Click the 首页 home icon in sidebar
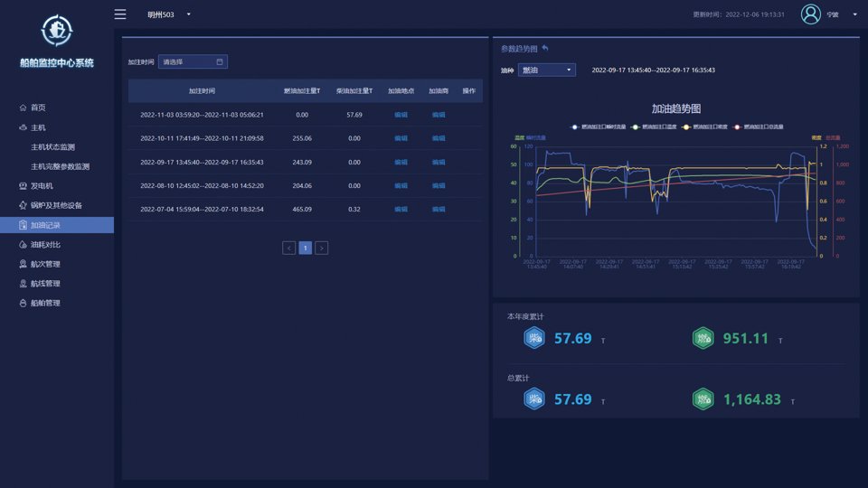Viewport: 868px width, 488px height. 23,108
